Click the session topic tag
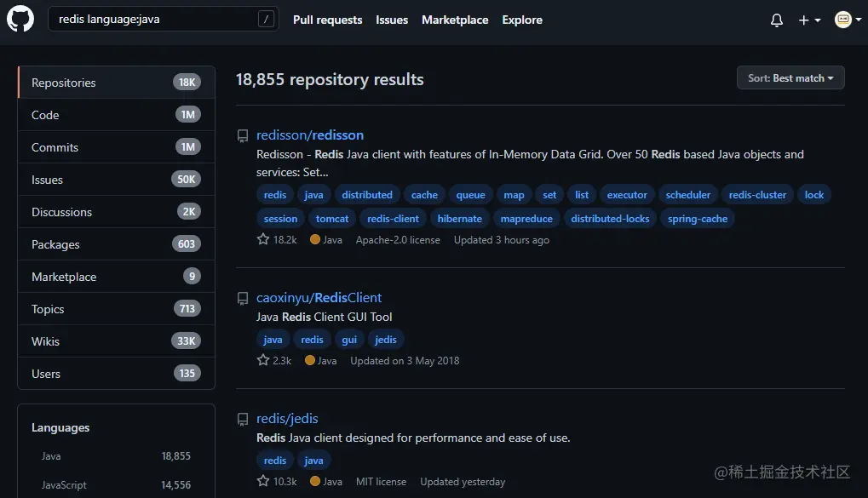Viewport: 868px width, 498px height. (280, 219)
